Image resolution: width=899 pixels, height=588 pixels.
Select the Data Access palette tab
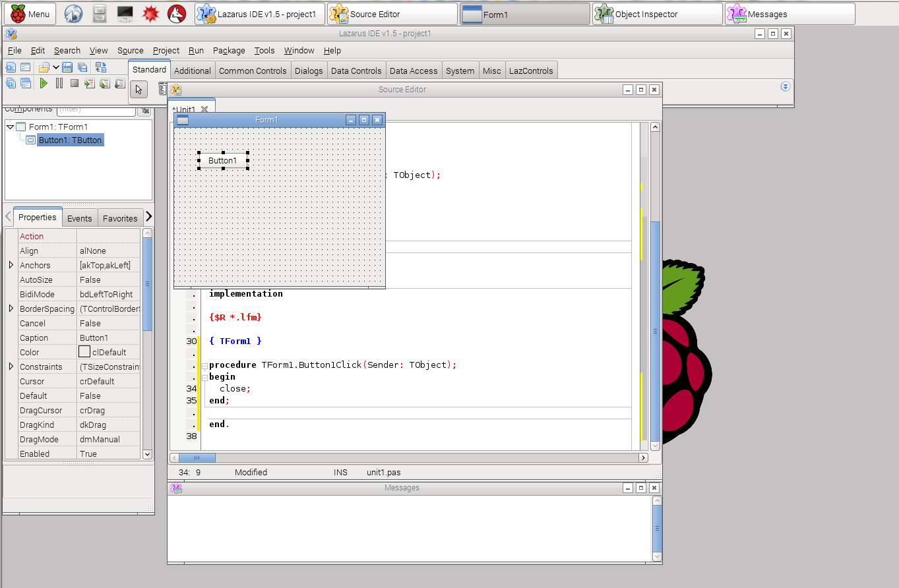pyautogui.click(x=414, y=71)
